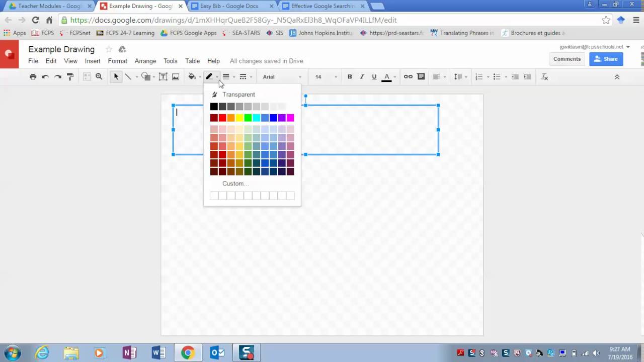Viewport: 644px width, 362px height.
Task: Select the Paint format tool
Action: click(70, 77)
